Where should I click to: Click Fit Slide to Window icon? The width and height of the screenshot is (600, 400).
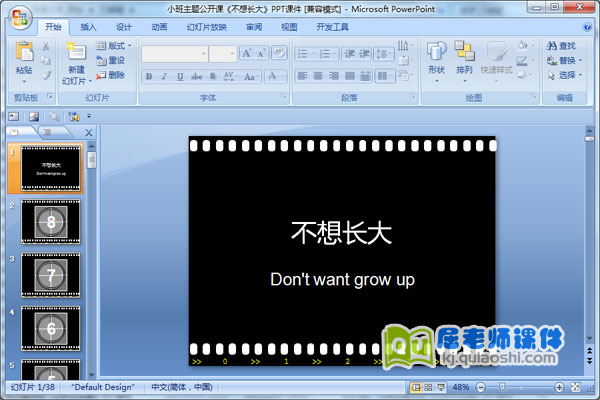(x=576, y=387)
